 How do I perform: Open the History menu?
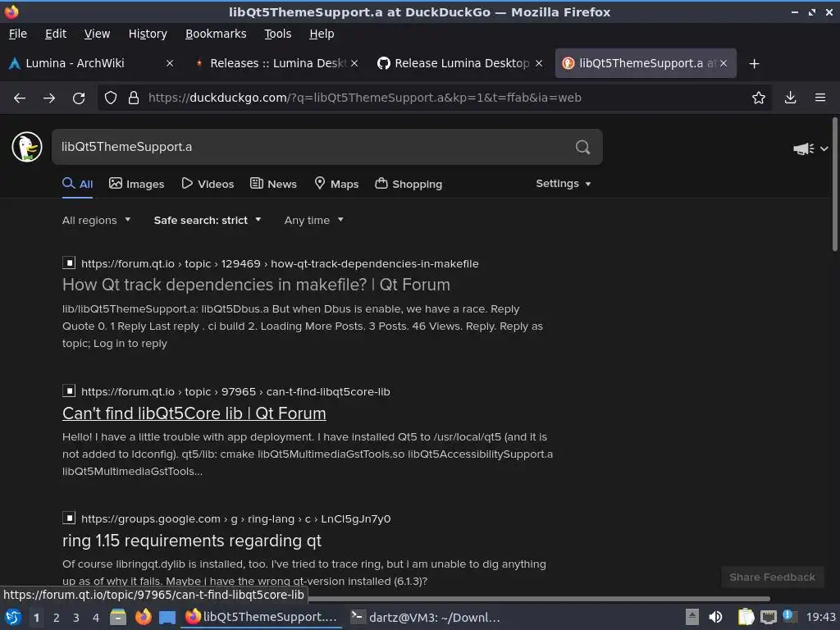click(x=148, y=34)
